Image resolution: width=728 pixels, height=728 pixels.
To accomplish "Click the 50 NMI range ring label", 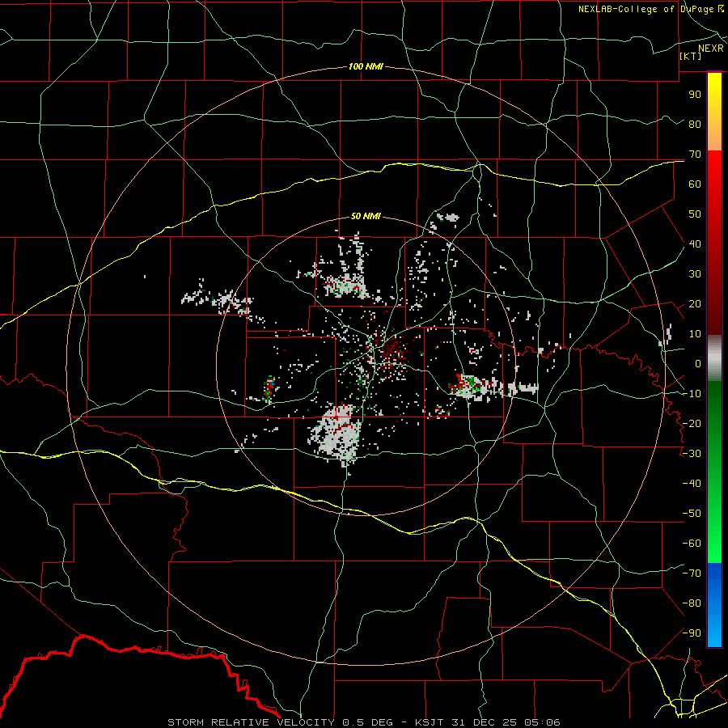I will point(366,216).
